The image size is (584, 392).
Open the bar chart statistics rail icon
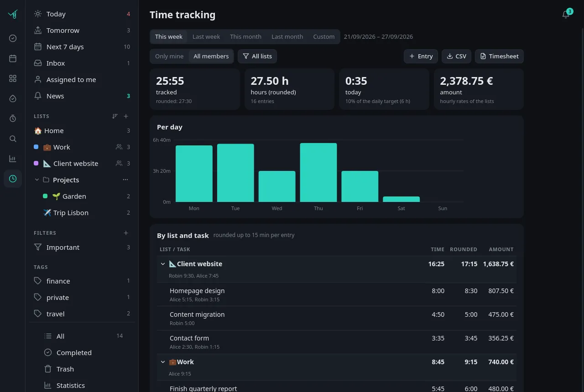(x=13, y=159)
